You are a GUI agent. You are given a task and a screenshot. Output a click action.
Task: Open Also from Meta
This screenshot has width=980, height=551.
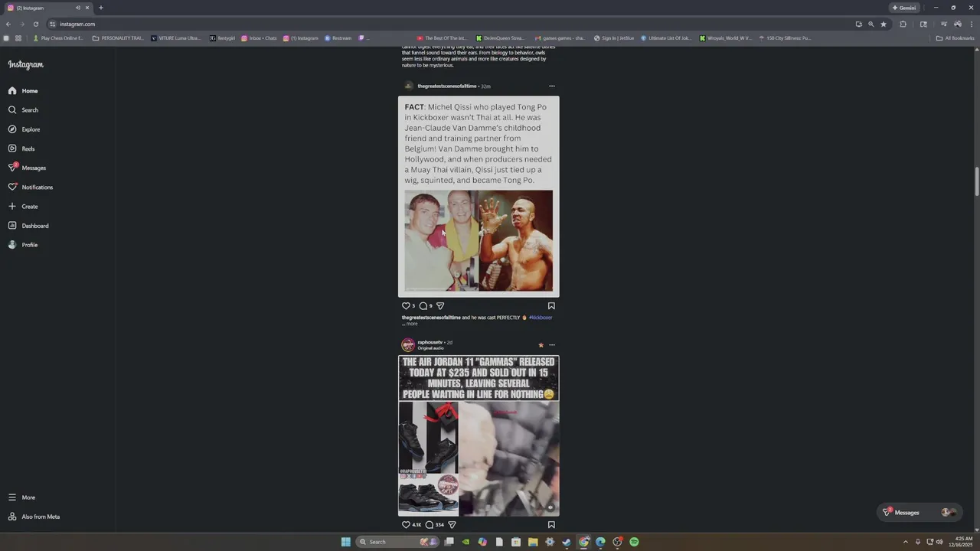pos(34,517)
